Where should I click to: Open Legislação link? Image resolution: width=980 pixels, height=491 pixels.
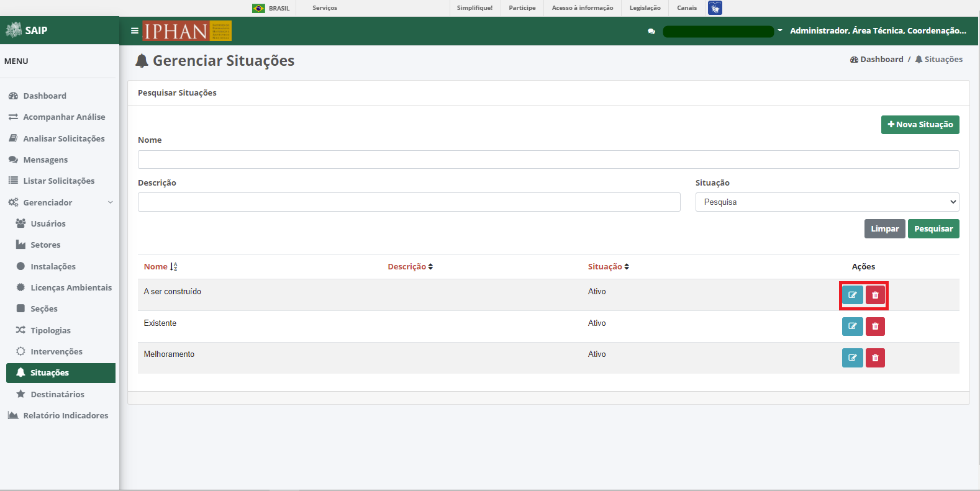pos(645,8)
